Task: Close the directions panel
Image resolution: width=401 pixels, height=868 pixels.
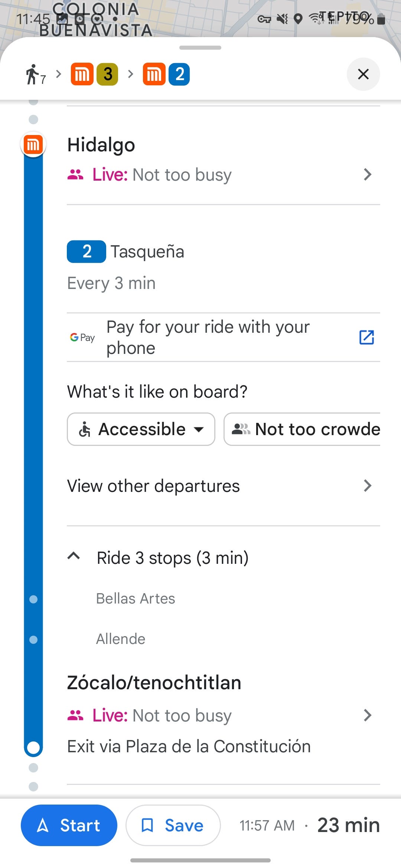Action: [x=363, y=74]
